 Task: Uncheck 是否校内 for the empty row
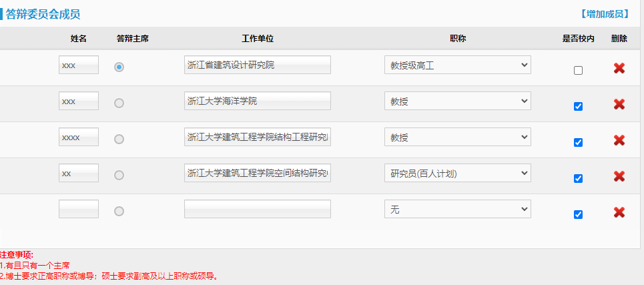[578, 215]
